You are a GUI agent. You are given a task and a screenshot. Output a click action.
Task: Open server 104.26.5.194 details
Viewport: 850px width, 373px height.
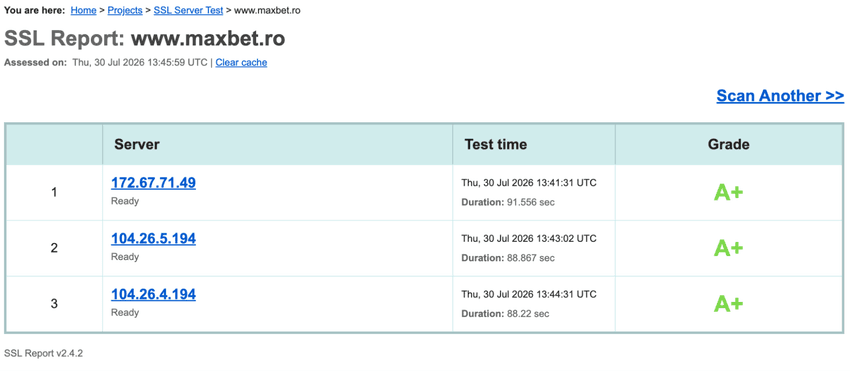153,239
